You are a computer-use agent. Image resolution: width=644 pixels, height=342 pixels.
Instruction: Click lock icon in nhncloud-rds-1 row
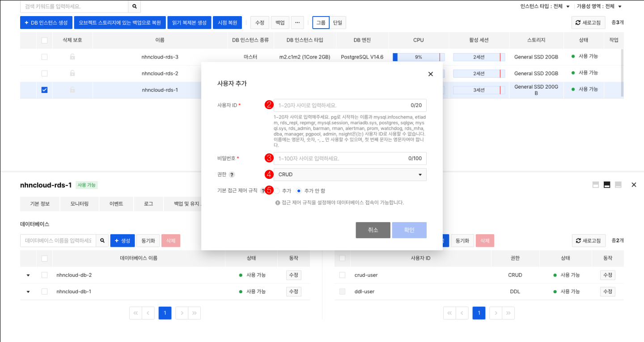click(72, 90)
